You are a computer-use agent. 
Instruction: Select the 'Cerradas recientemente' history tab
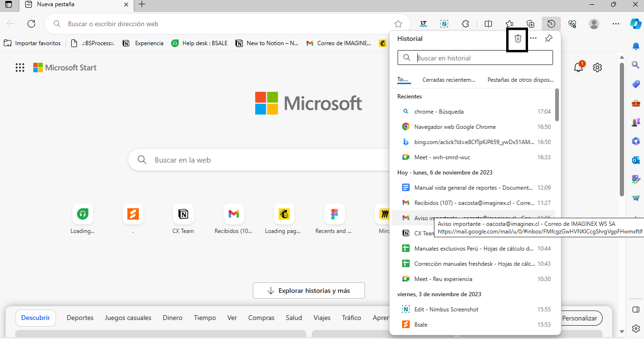pos(449,80)
